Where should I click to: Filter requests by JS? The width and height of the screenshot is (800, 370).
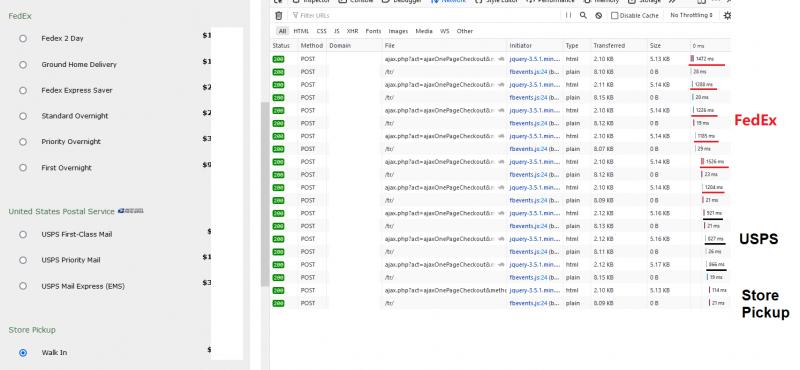click(337, 31)
